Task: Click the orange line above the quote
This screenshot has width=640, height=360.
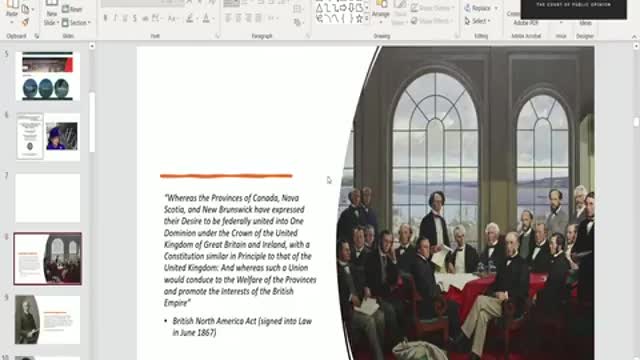Action: (x=226, y=176)
